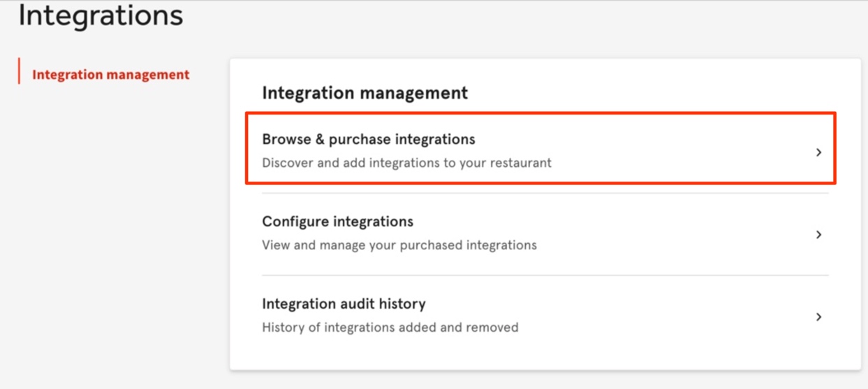Click divider between Browse and Configure rows
This screenshot has width=868, height=389.
coord(545,193)
